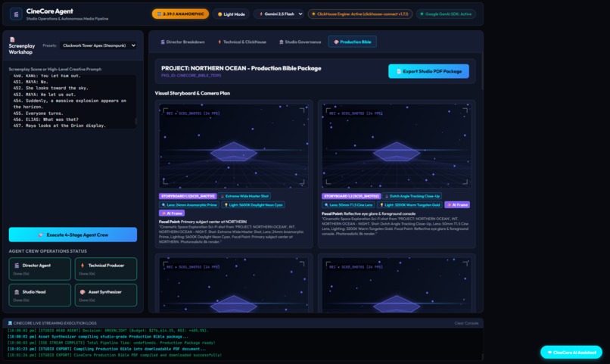Click the Lens: 24mm Anamorphic Prime tag

[189, 205]
